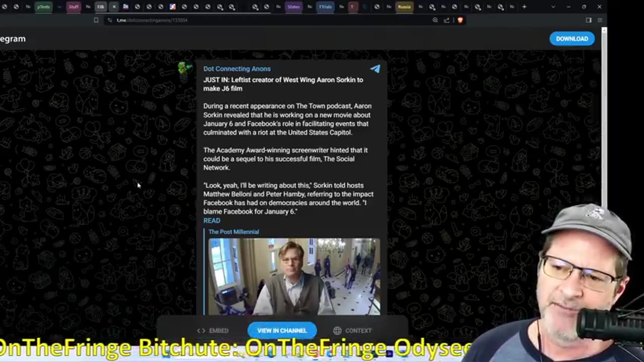Toggle the browser sidebar panel icon
Image resolution: width=644 pixels, height=362 pixels.
pyautogui.click(x=589, y=20)
